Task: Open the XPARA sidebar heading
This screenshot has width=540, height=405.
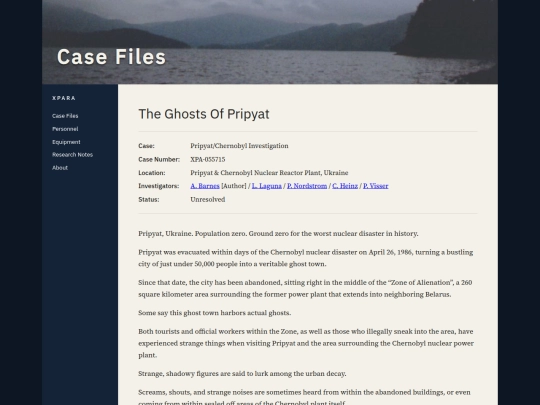Action: [64, 98]
